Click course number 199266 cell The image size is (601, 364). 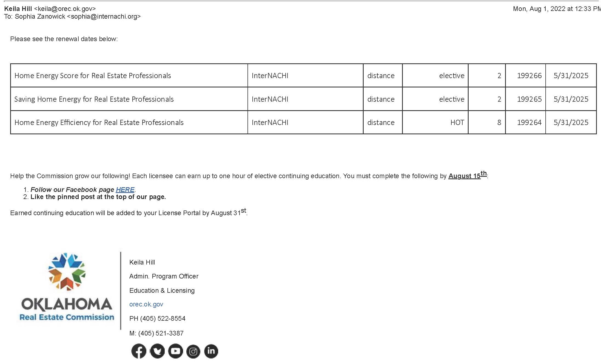(529, 76)
